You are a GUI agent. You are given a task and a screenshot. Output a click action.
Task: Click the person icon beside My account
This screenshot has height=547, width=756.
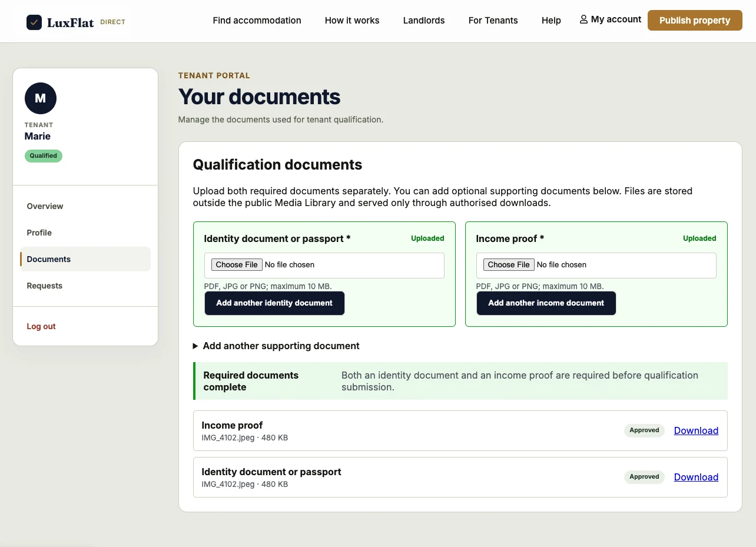point(583,19)
